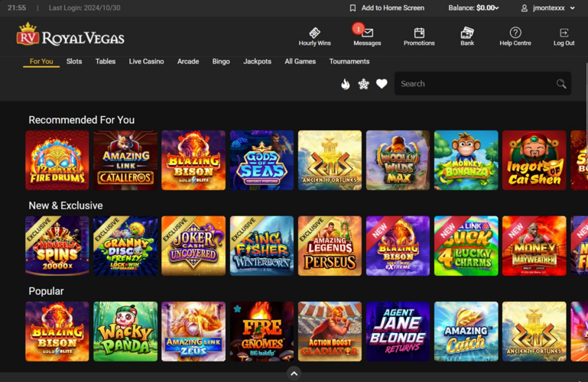Open the Hourly Wins ticket icon
The height and width of the screenshot is (382, 588).
click(314, 33)
